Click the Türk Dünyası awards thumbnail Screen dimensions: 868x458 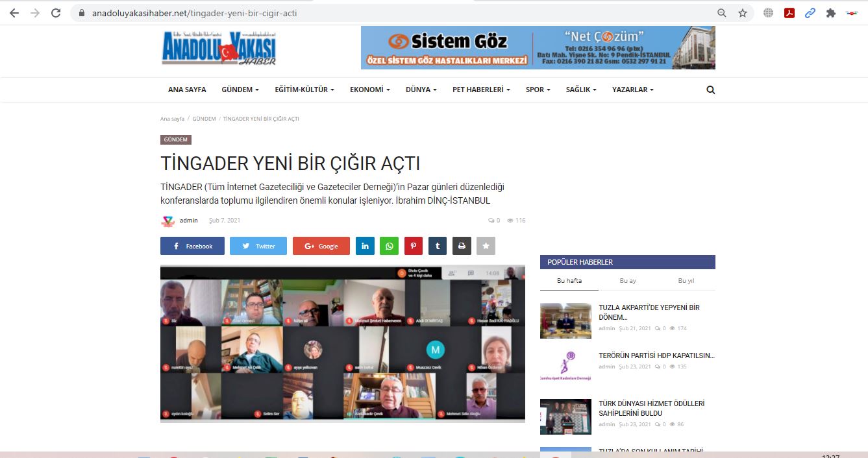(x=565, y=416)
